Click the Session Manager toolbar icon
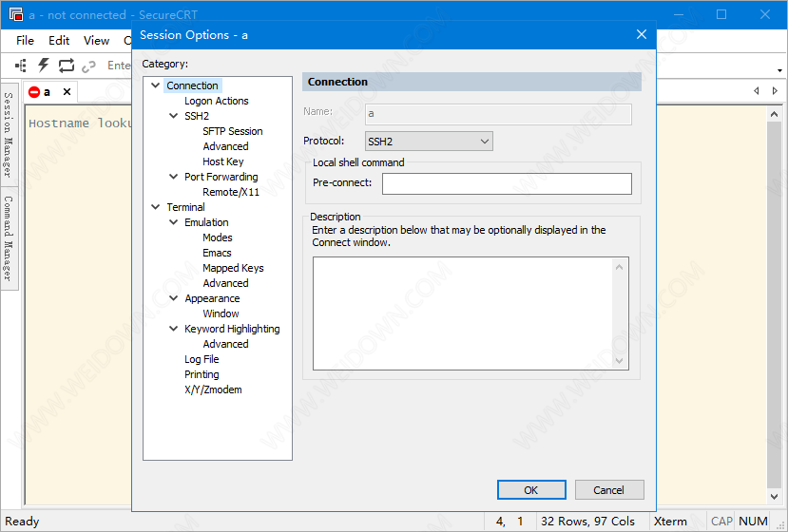788x532 pixels. [21, 66]
